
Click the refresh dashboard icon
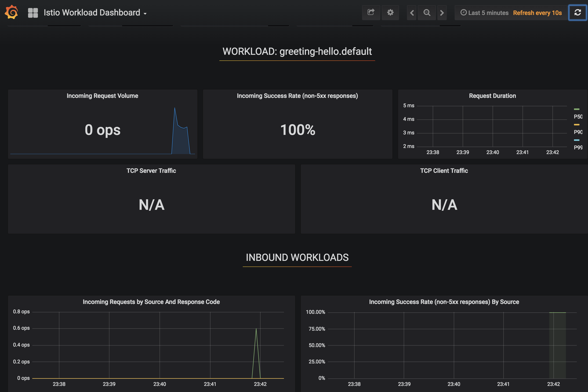pos(577,12)
